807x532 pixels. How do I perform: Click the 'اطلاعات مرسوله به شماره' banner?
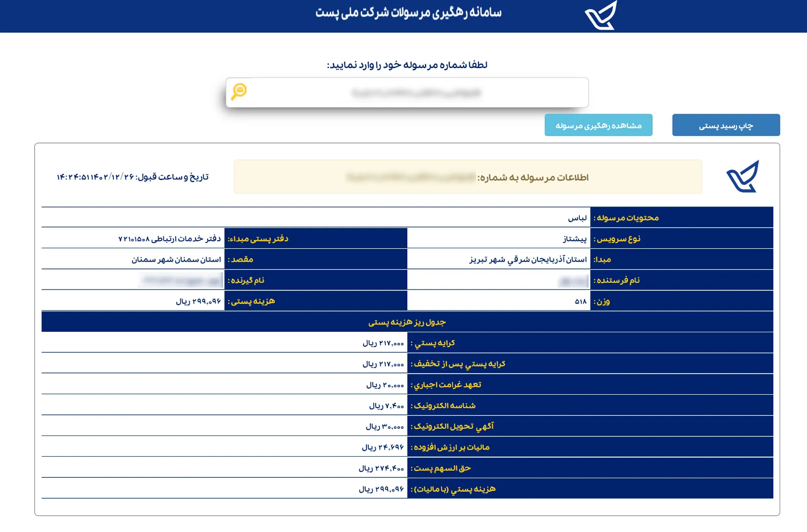pyautogui.click(x=468, y=177)
